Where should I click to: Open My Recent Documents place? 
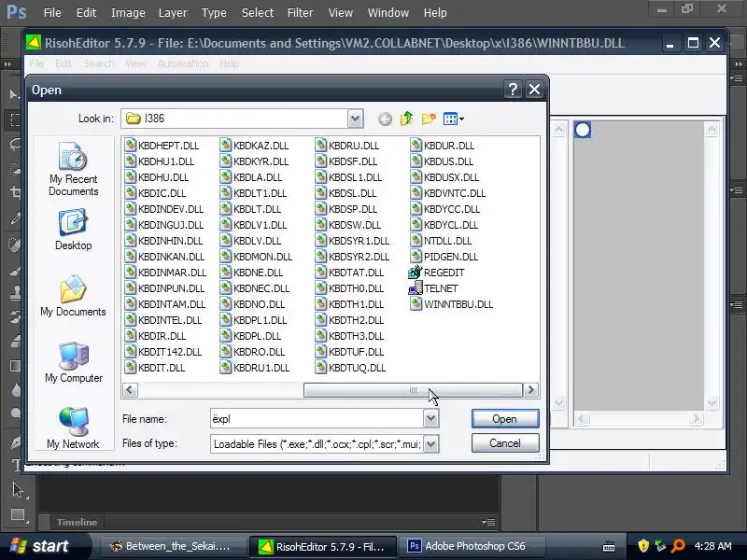click(x=74, y=170)
